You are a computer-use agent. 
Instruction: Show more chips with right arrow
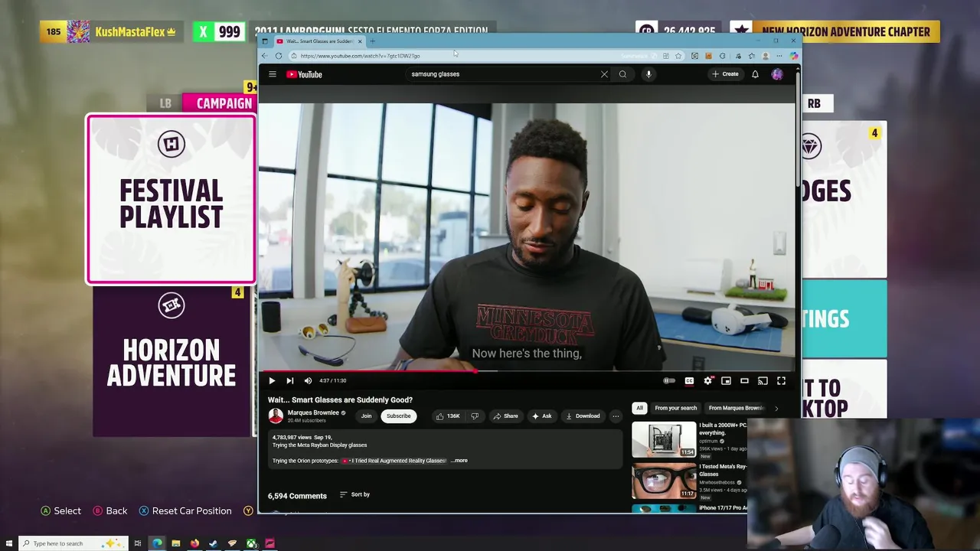(x=776, y=409)
